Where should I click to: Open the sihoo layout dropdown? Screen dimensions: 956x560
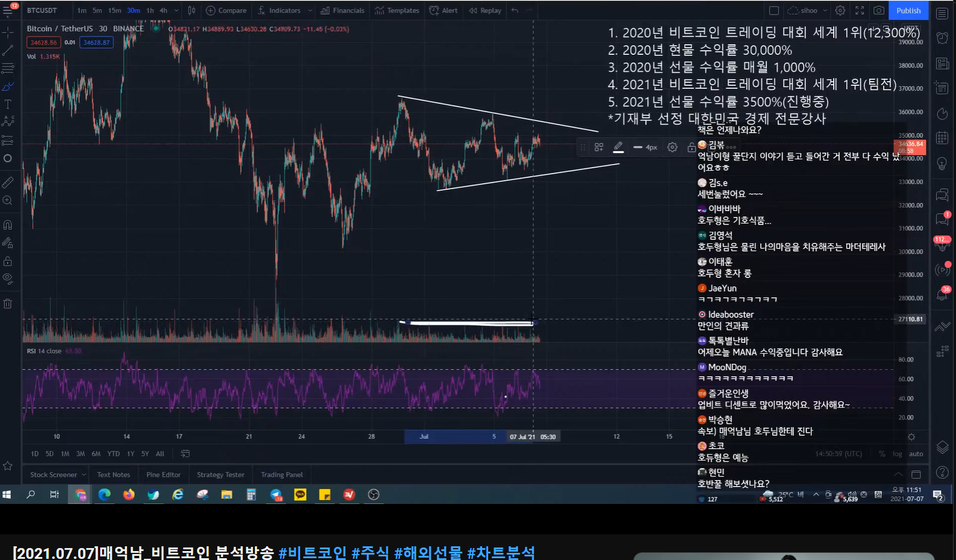point(807,10)
